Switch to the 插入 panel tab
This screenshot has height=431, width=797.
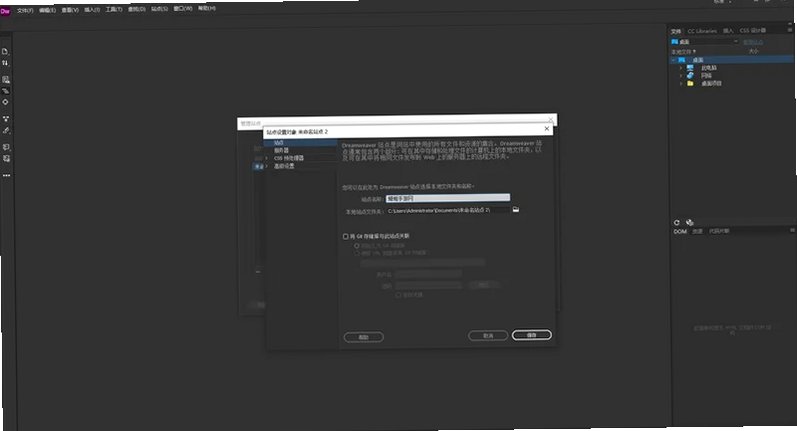point(728,31)
